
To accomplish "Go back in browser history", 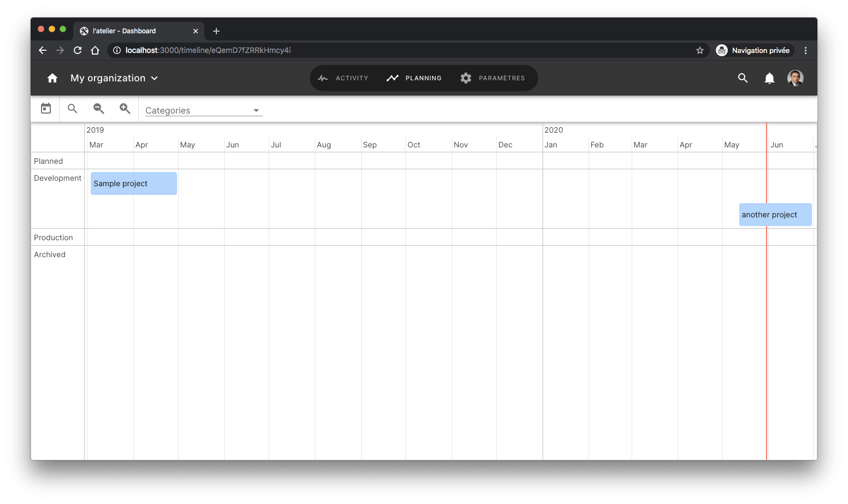I will click(43, 50).
